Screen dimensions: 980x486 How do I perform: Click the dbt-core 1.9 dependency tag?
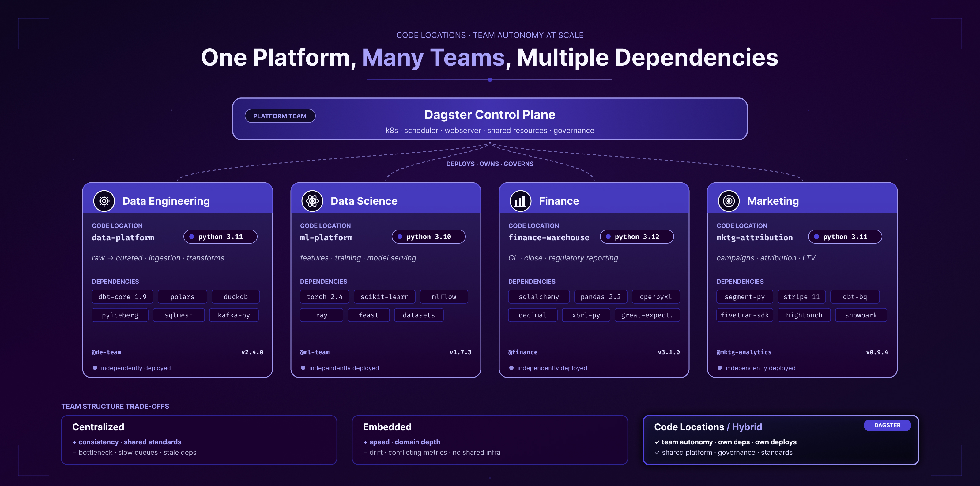pos(123,297)
